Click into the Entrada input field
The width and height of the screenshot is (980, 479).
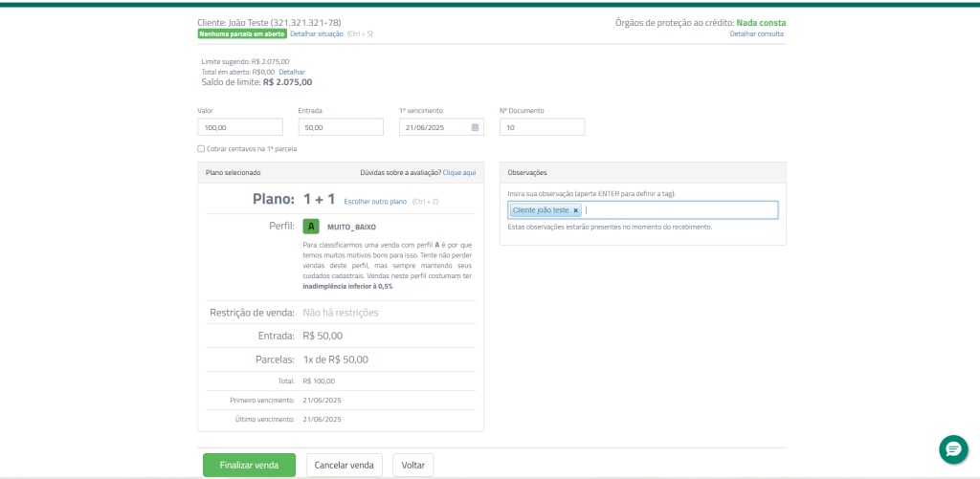click(x=341, y=127)
